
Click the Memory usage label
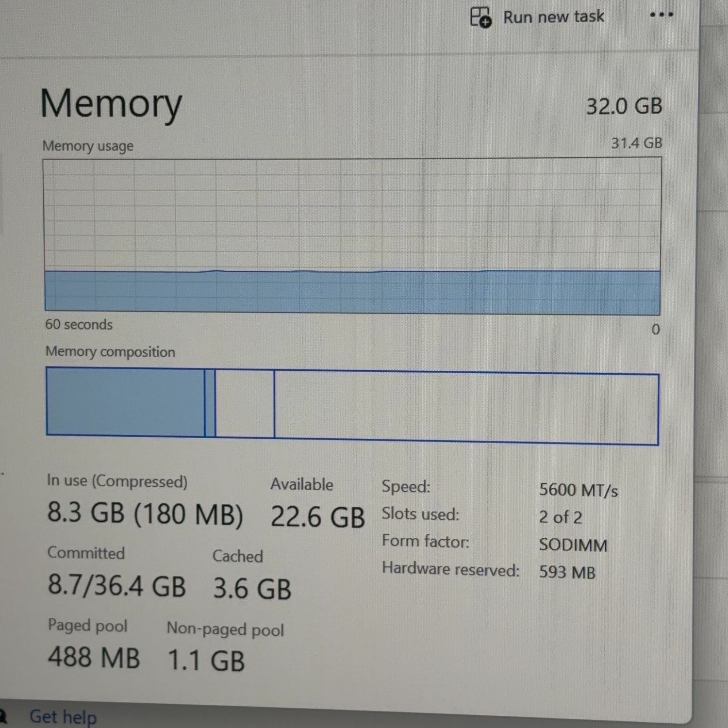(88, 146)
